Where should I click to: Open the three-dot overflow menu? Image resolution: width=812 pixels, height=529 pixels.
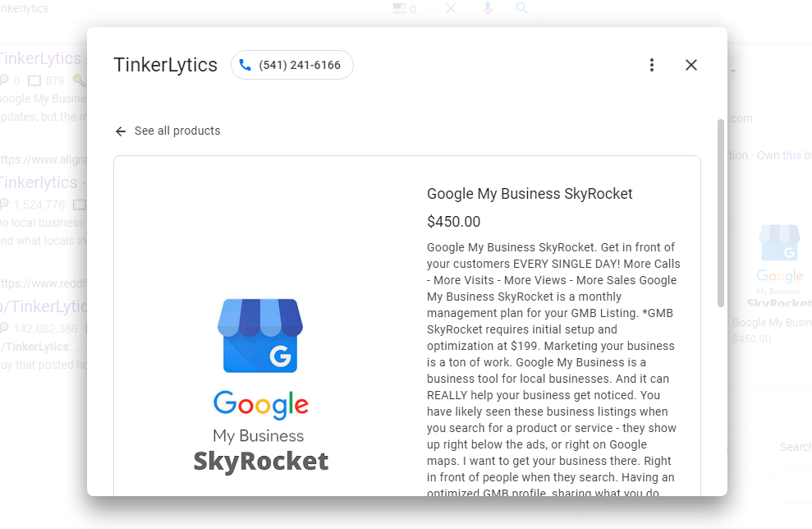pos(652,64)
